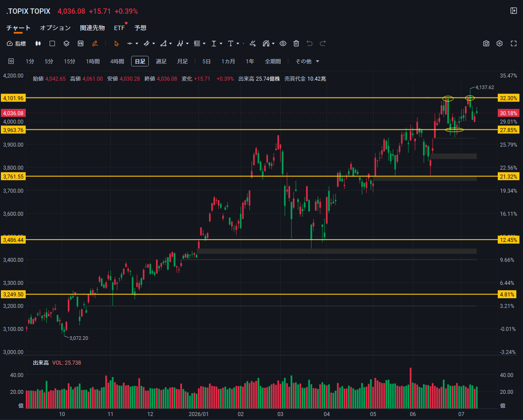Toggle drawings visibility with eye icon
Image resolution: width=523 pixels, height=420 pixels.
[283, 44]
